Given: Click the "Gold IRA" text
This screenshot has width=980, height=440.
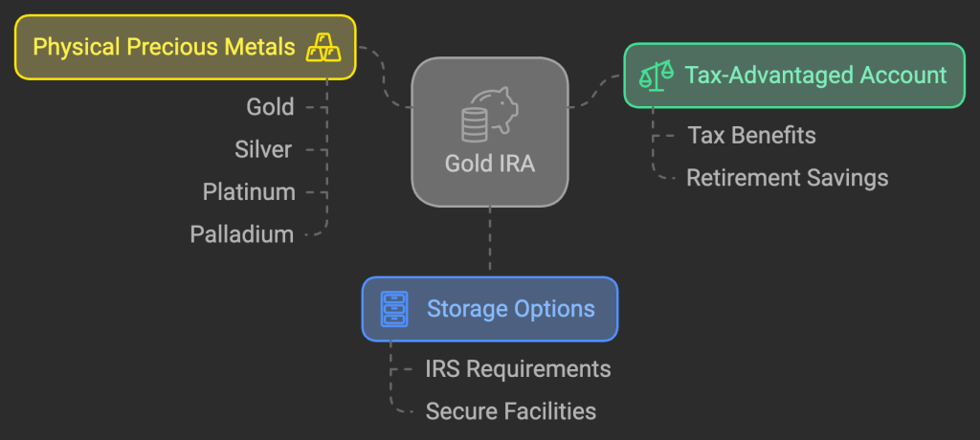Looking at the screenshot, I should click(490, 164).
